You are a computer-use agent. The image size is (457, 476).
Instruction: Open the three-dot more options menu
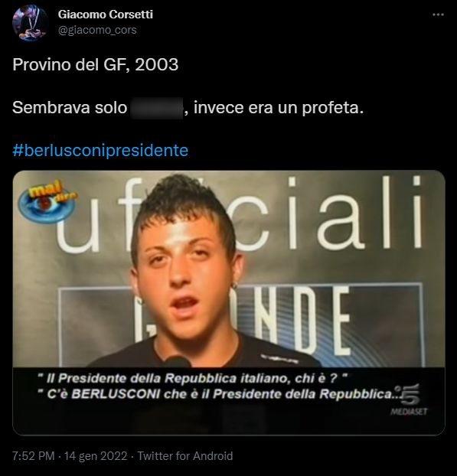[438, 15]
